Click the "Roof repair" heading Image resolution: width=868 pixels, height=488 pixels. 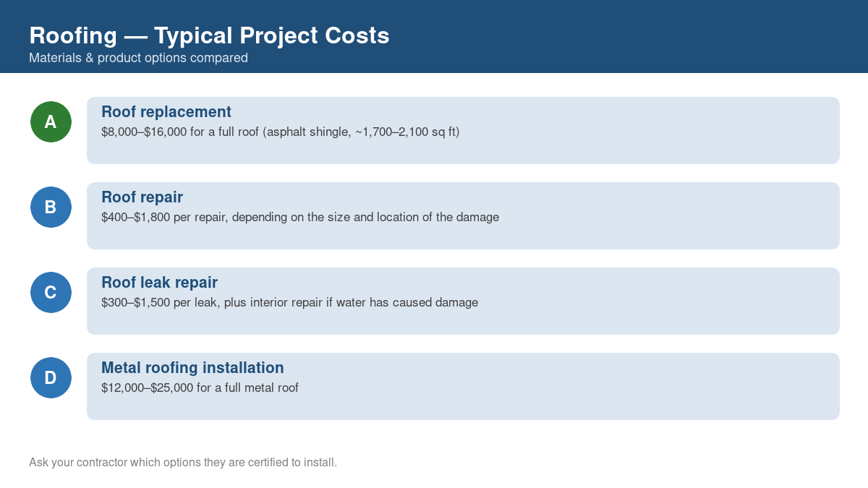[x=142, y=197]
